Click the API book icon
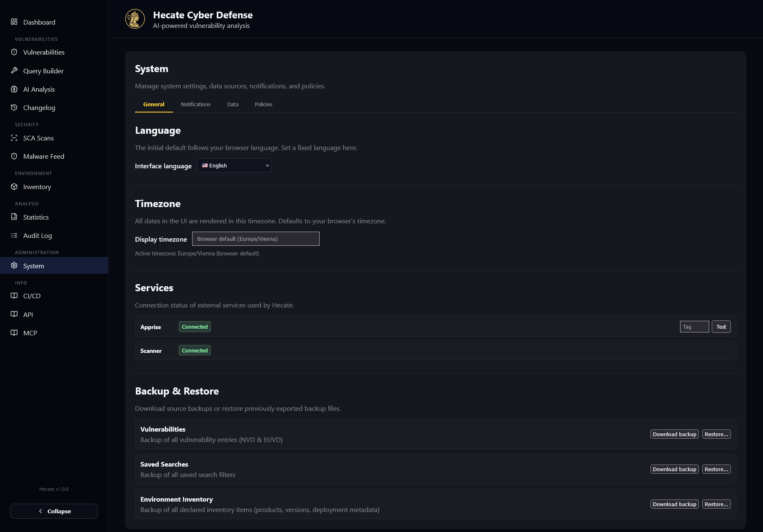 coord(14,314)
